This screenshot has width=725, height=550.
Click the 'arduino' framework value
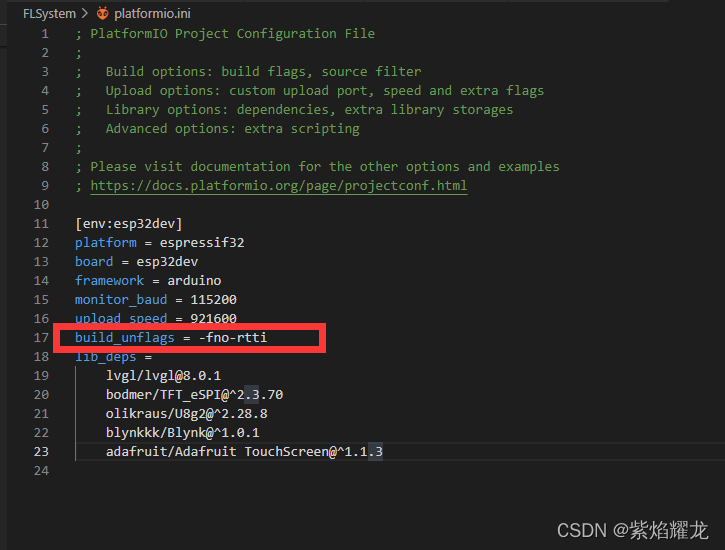(194, 281)
